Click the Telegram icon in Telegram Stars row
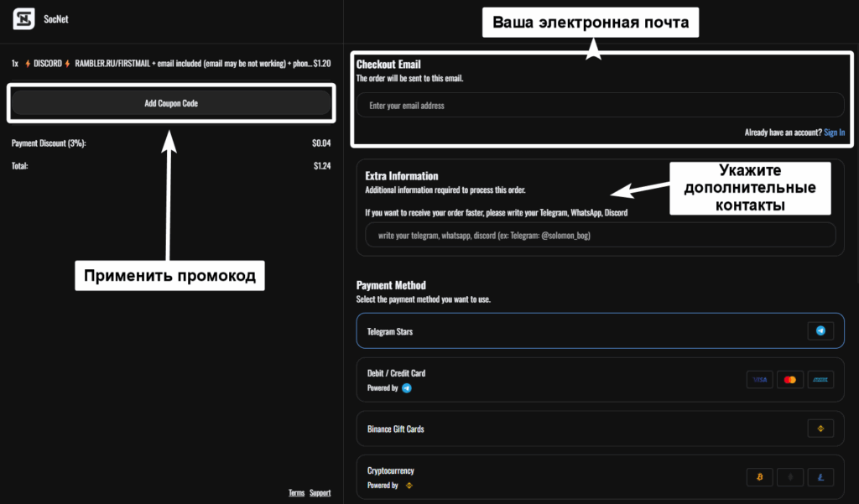859x504 pixels. click(x=820, y=331)
